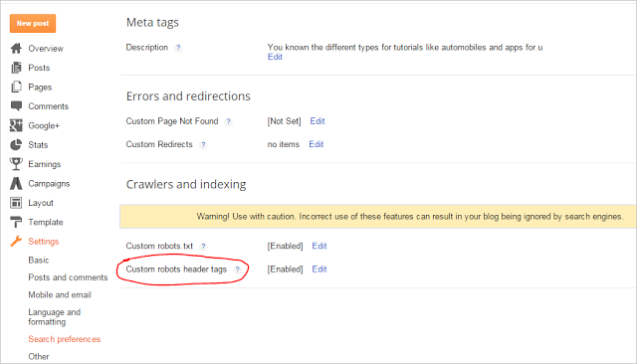Image resolution: width=637 pixels, height=364 pixels.
Task: Click the yellow warning message text
Action: click(409, 217)
